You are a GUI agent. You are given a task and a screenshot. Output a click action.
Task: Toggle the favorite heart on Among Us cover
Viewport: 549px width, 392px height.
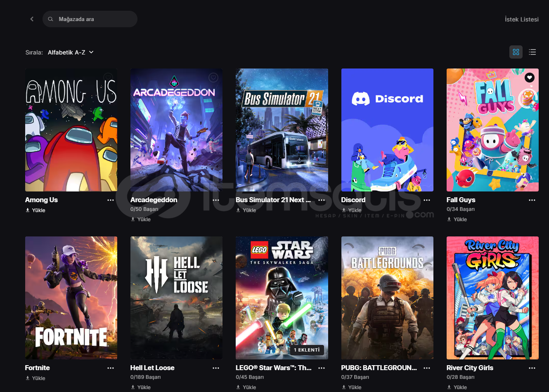click(x=108, y=77)
